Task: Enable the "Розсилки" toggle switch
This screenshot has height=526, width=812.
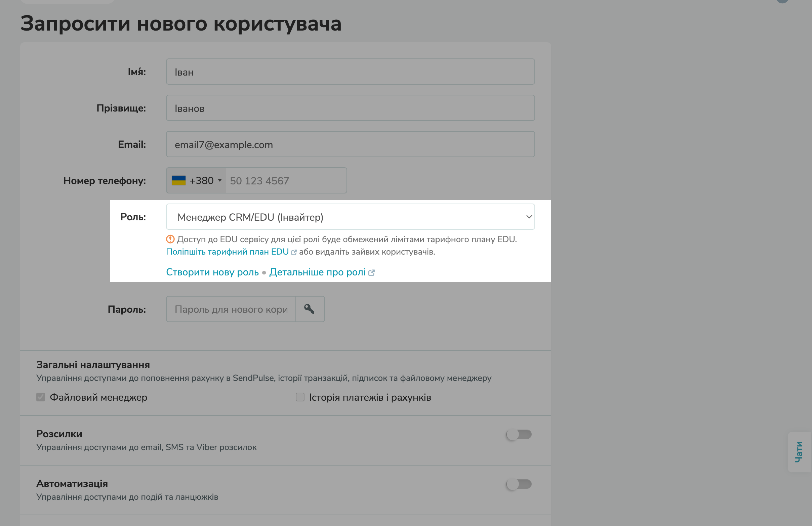Action: [519, 434]
